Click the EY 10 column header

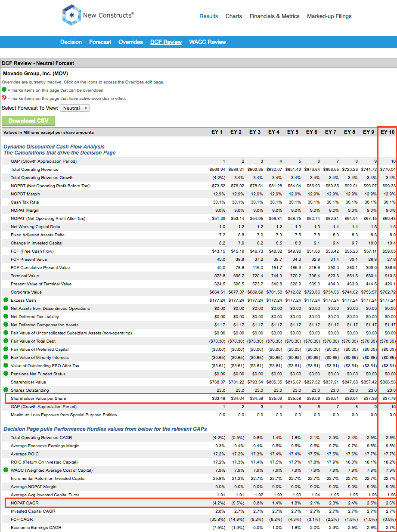(387, 132)
